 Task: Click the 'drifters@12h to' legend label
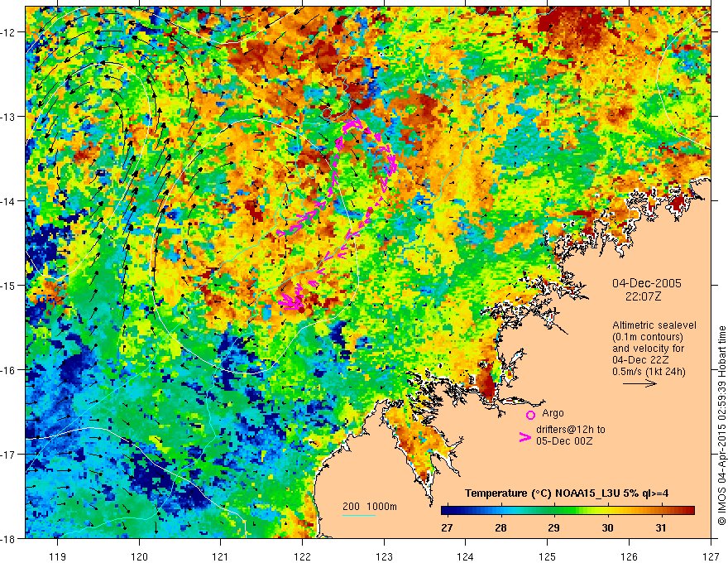point(571,430)
